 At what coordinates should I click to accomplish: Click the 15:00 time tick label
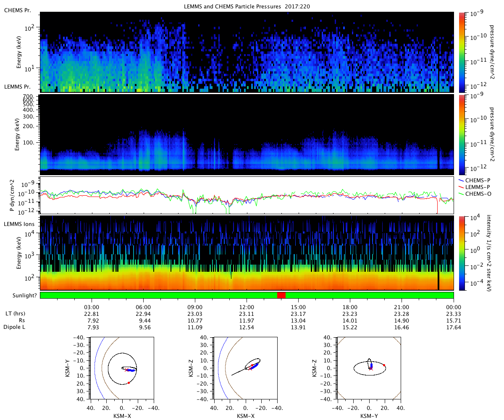point(299,307)
